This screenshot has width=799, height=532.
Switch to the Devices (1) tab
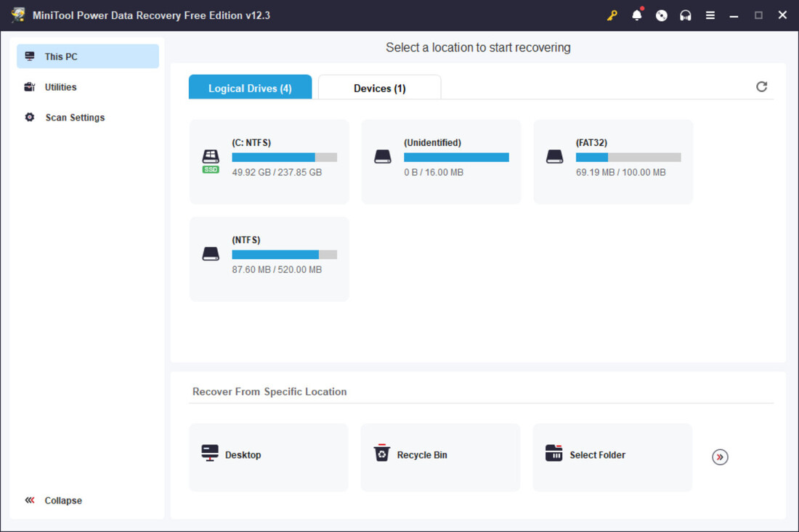click(380, 87)
